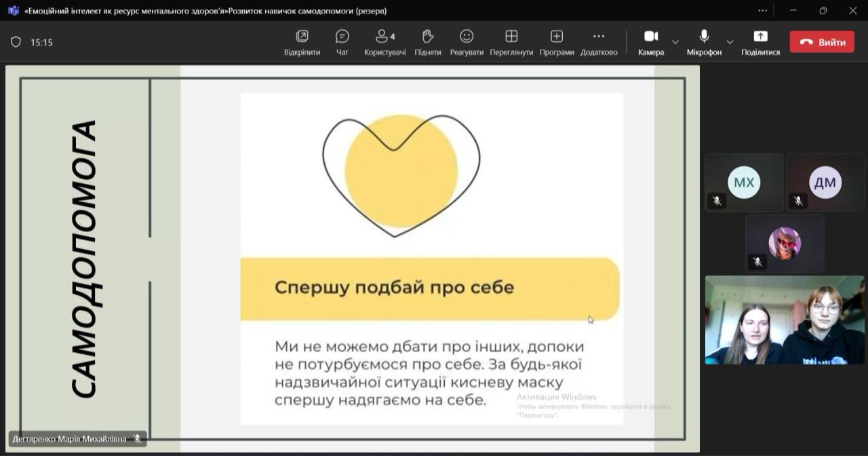The height and width of the screenshot is (456, 868).
Task: Expand the microphone options dropdown arrow
Action: point(730,42)
